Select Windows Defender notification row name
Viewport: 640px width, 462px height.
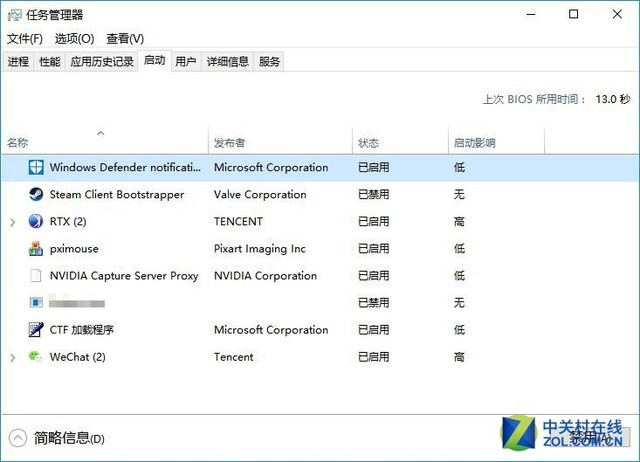tap(125, 167)
